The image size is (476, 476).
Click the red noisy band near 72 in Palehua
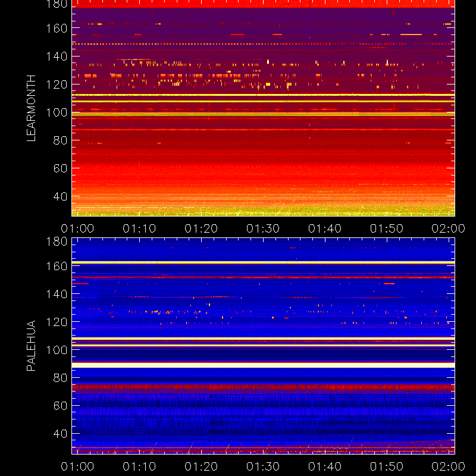263,388
